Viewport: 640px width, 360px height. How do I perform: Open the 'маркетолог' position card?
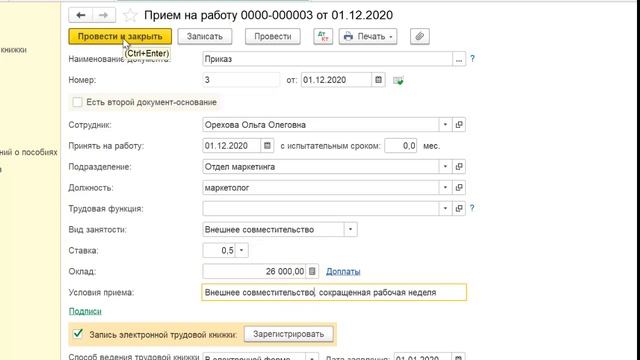tap(459, 188)
